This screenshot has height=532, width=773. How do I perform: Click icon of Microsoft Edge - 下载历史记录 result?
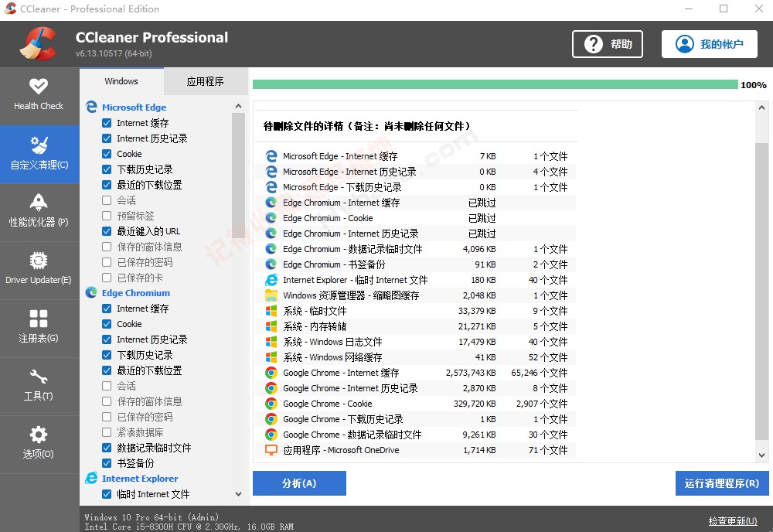coord(271,187)
